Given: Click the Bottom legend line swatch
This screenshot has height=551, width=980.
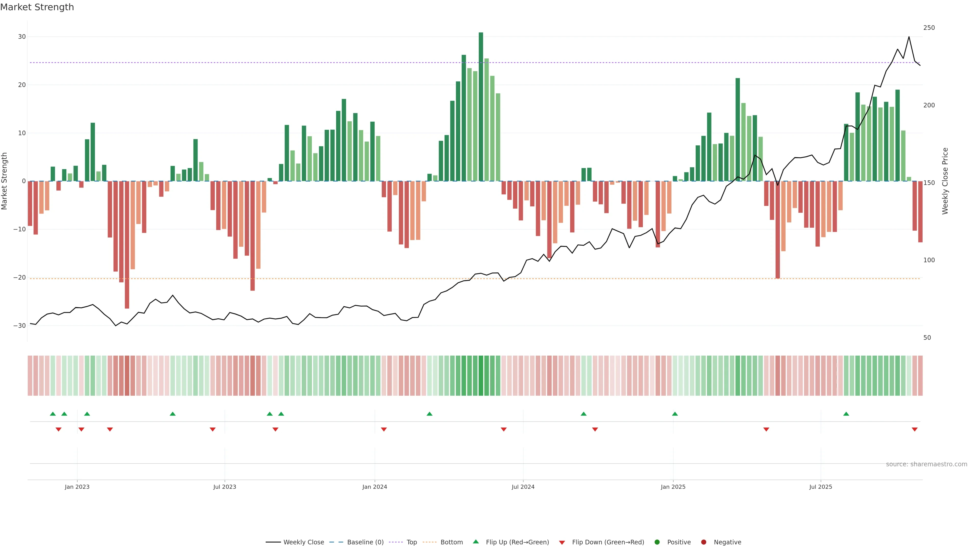Looking at the screenshot, I should tap(430, 542).
